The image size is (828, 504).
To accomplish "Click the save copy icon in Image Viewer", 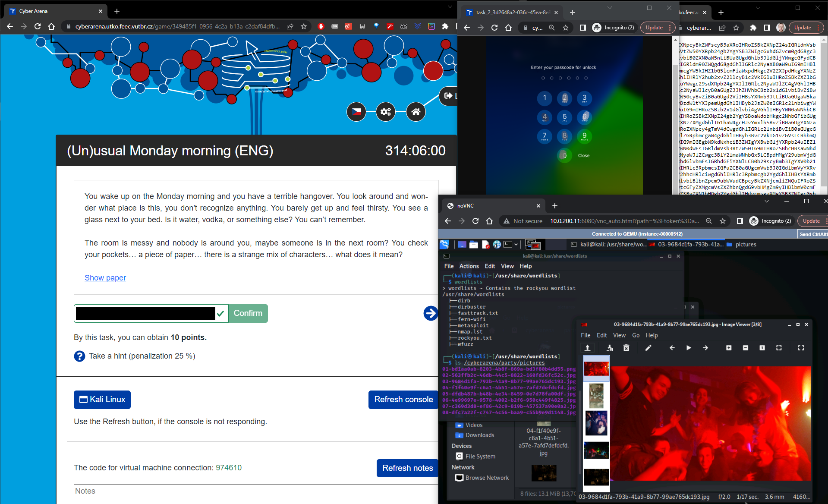I will (x=610, y=348).
